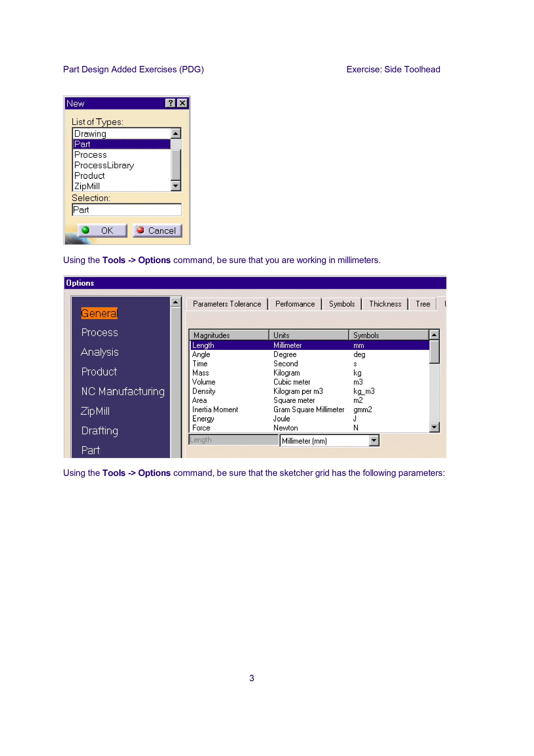The width and height of the screenshot is (534, 756).
Task: Click the green OK button
Action: click(102, 231)
